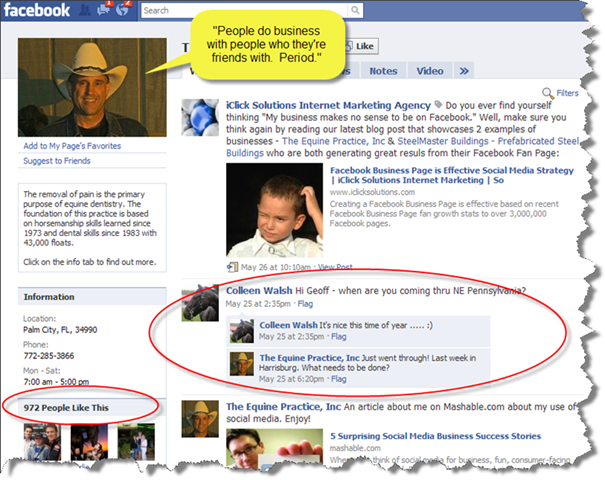Viewport: 605px width, 480px height.
Task: Open the Mashable article thumbnail image
Action: 274,448
